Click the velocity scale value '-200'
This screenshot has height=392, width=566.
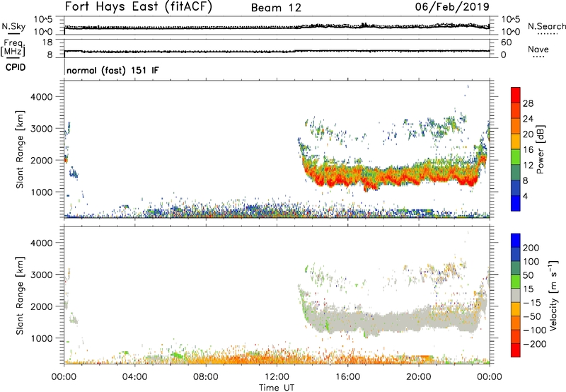tap(534, 344)
